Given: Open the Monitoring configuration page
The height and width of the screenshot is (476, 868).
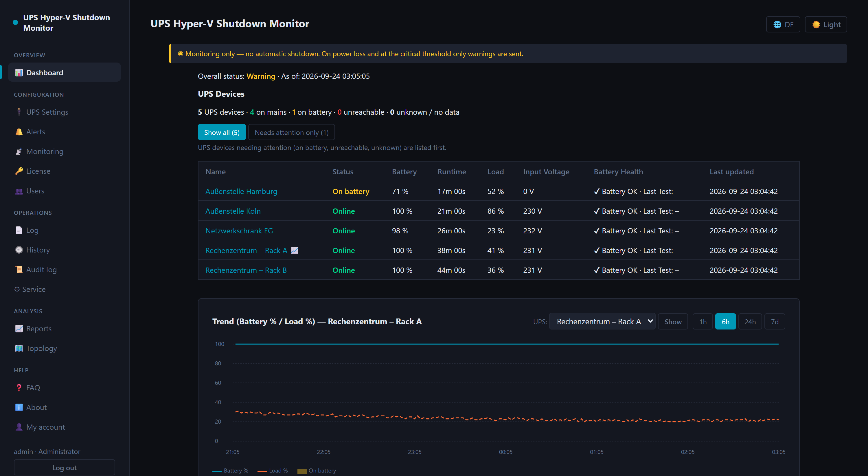Looking at the screenshot, I should tap(64, 151).
